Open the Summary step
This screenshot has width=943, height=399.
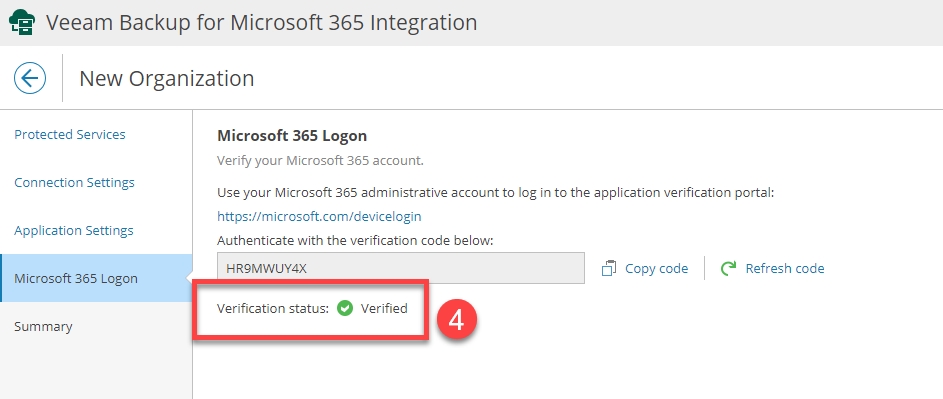(43, 326)
